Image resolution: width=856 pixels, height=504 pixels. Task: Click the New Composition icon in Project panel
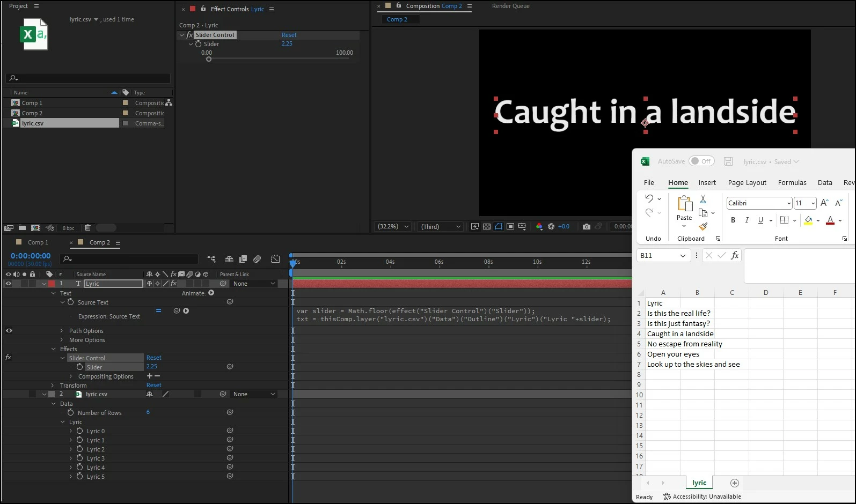pos(35,228)
